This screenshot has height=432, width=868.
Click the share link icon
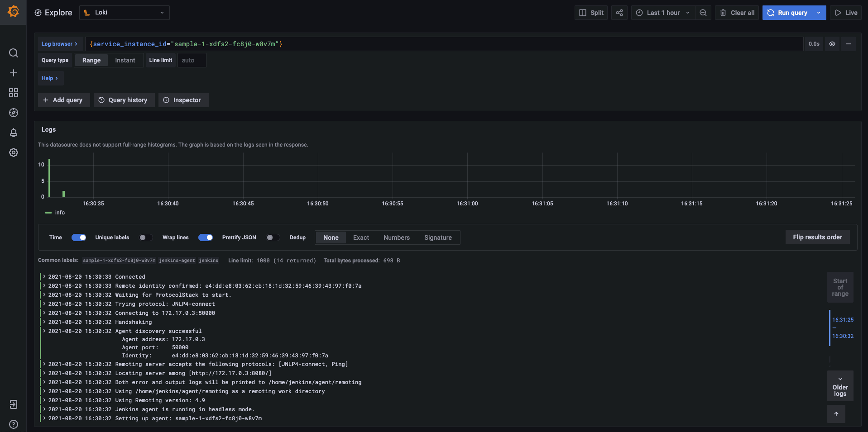tap(619, 13)
